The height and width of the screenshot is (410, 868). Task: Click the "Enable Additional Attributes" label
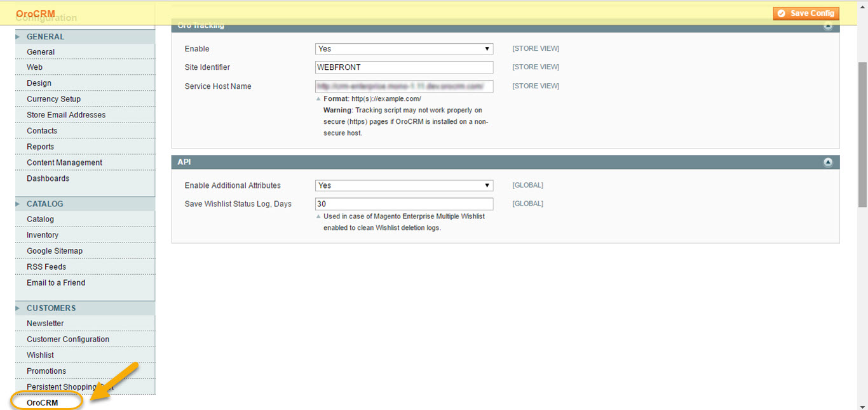[x=233, y=185]
